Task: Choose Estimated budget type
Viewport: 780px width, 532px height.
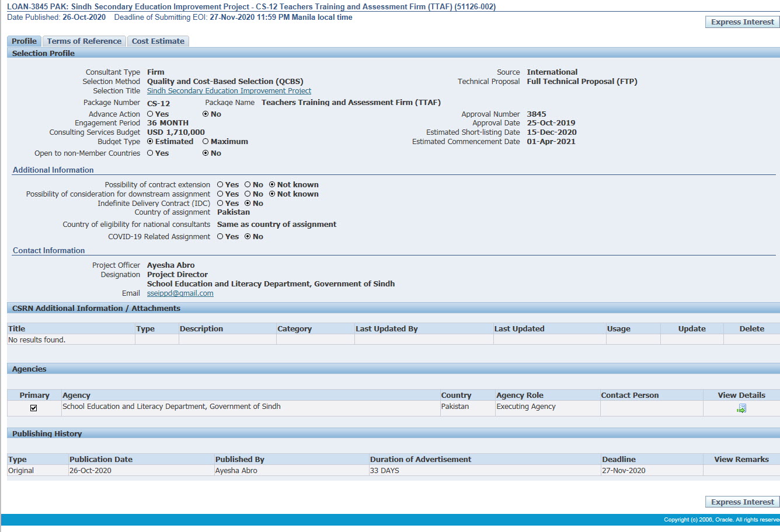Action: (151, 142)
